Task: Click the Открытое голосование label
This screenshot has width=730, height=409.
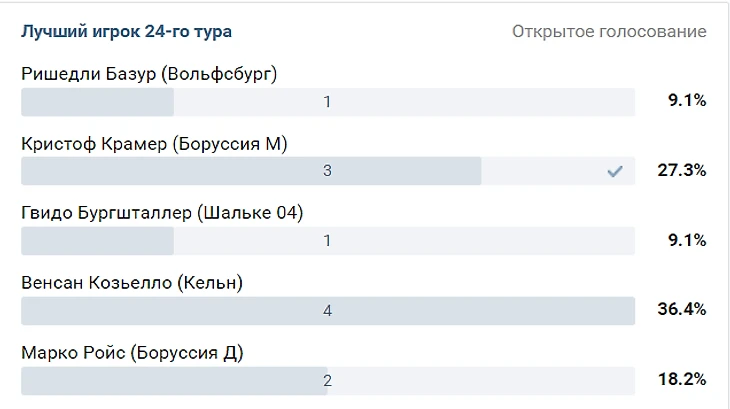Action: pos(609,32)
